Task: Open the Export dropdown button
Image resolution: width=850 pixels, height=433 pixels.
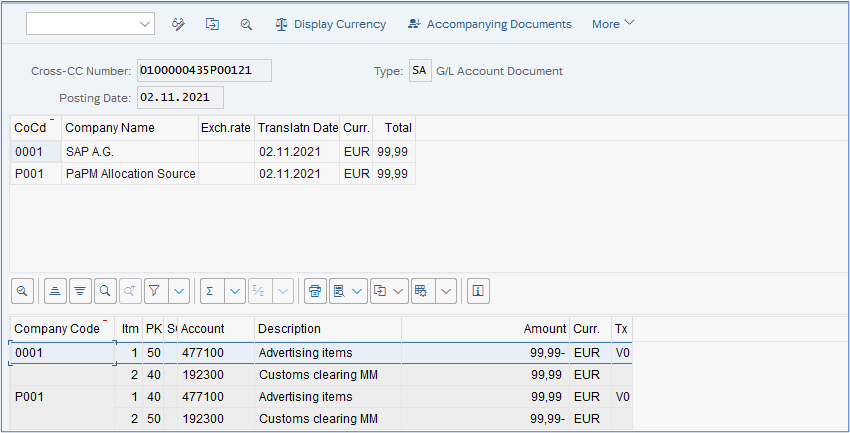Action: (x=389, y=291)
